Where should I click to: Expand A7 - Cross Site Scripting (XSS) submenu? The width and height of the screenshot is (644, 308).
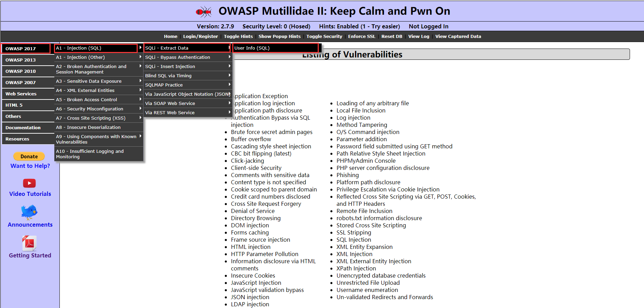99,118
